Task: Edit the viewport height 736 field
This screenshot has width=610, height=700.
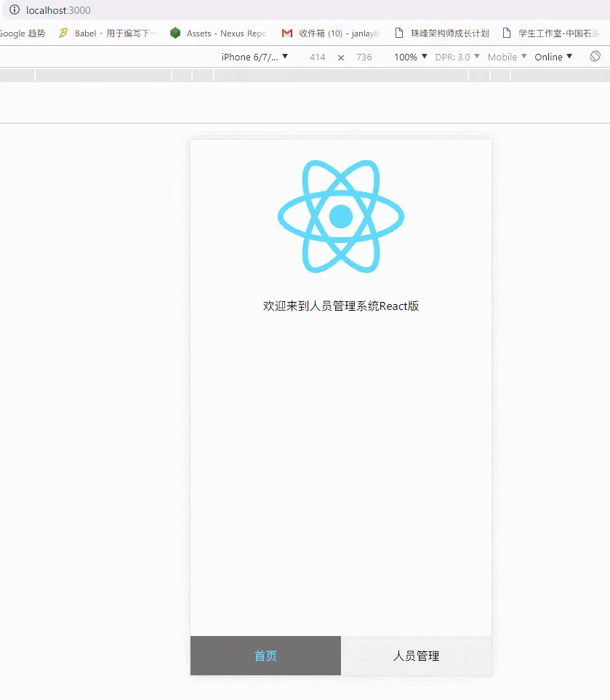Action: point(364,57)
